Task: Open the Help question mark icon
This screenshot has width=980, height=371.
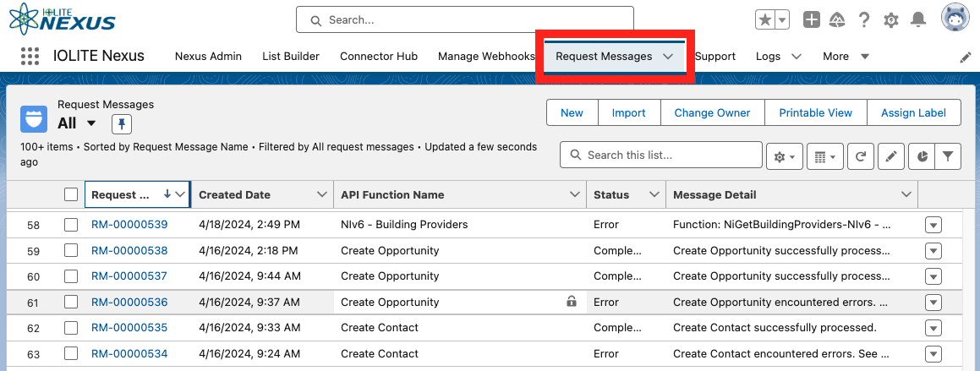Action: tap(864, 20)
